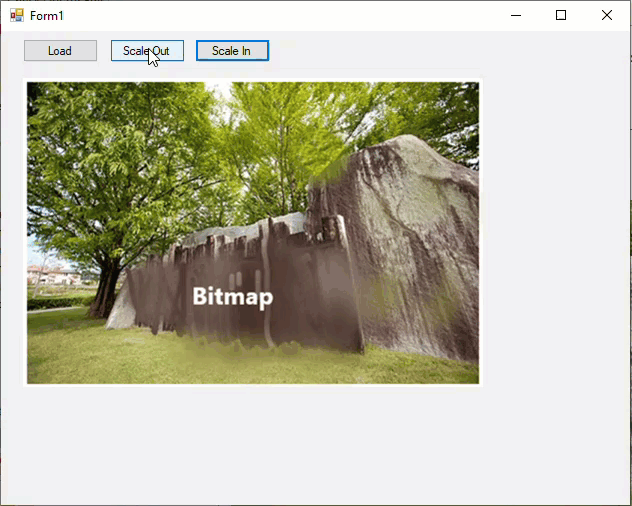Close the Form1 window
The height and width of the screenshot is (506, 632).
[606, 15]
